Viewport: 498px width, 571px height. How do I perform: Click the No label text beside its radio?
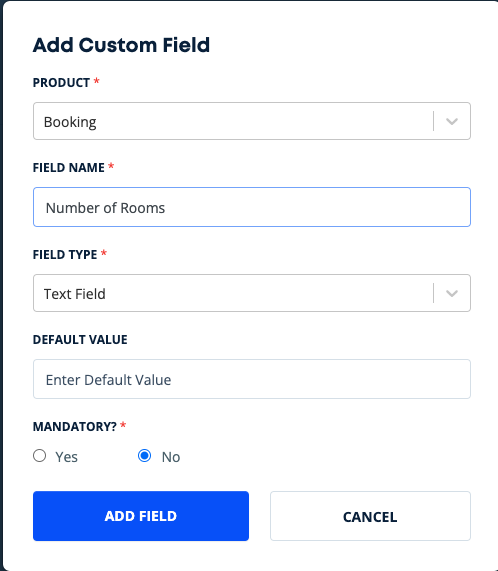coord(171,457)
